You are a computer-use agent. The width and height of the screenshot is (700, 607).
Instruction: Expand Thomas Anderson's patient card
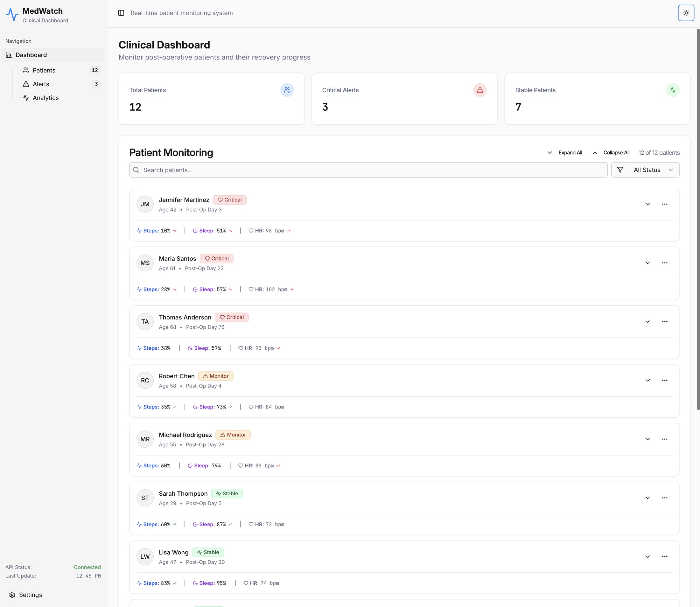647,322
